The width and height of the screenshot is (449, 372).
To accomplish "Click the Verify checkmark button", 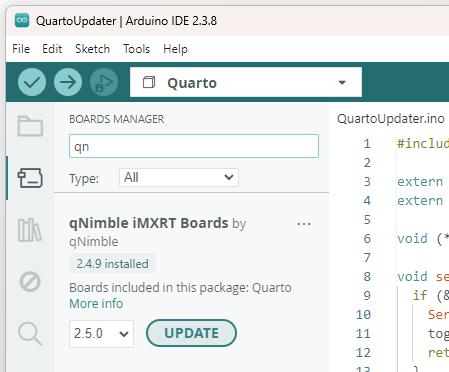I will click(x=32, y=82).
